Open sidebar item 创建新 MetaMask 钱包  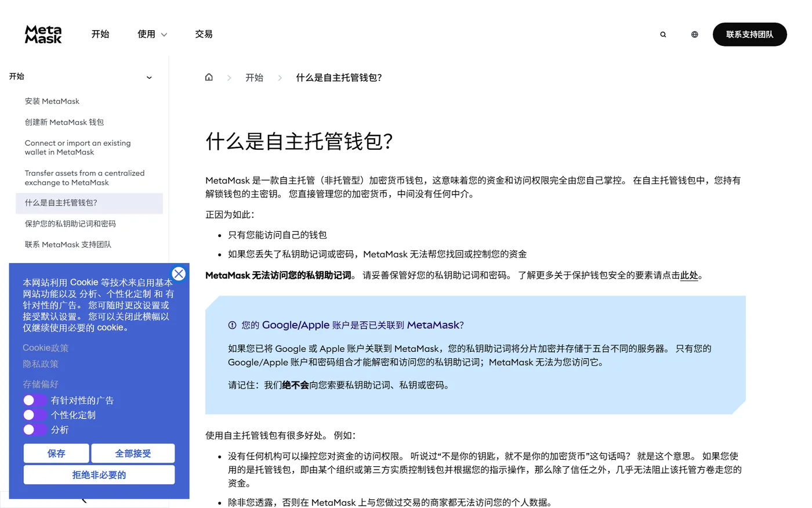click(x=64, y=122)
